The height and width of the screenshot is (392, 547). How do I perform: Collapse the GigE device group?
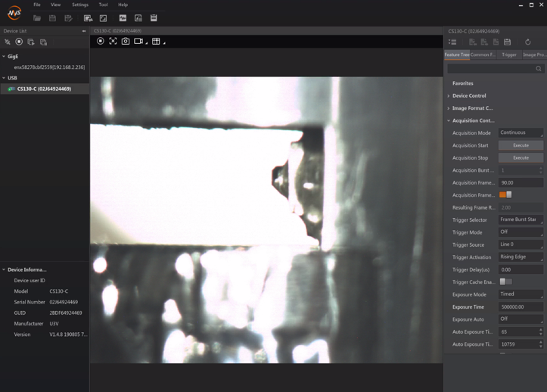tap(4, 57)
